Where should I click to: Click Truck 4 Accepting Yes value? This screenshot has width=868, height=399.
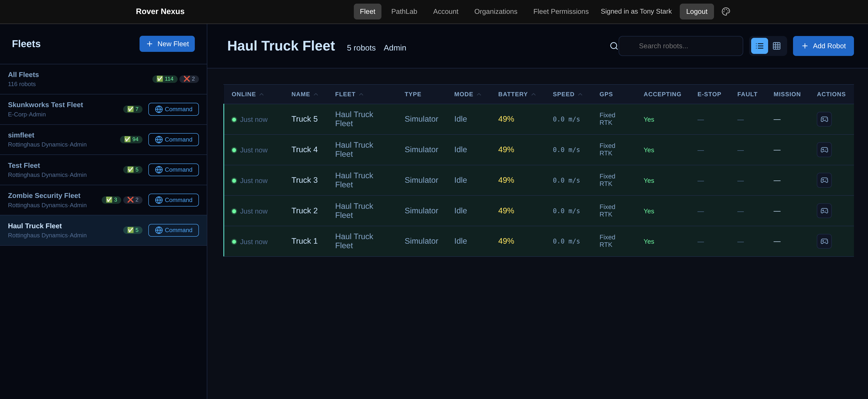pos(649,150)
